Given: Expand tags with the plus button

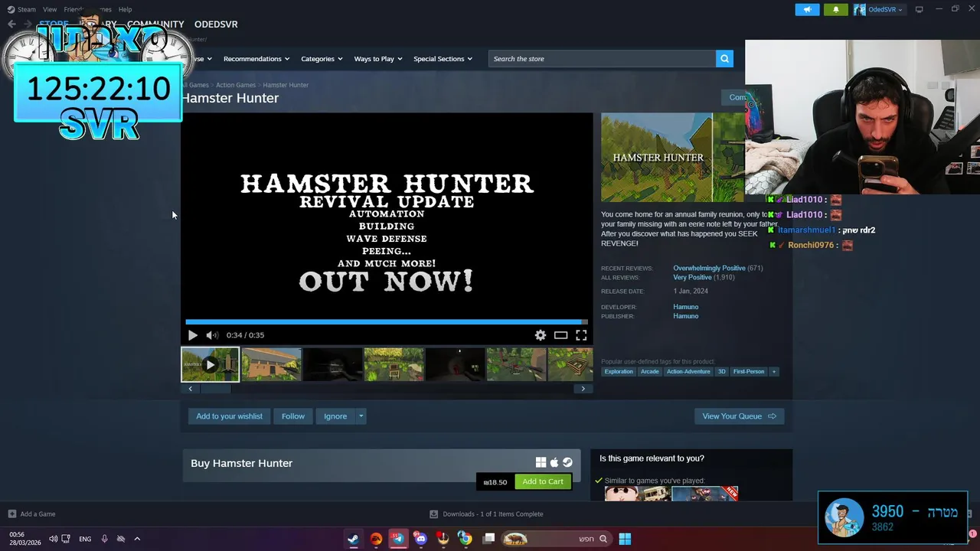Looking at the screenshot, I should tap(774, 372).
